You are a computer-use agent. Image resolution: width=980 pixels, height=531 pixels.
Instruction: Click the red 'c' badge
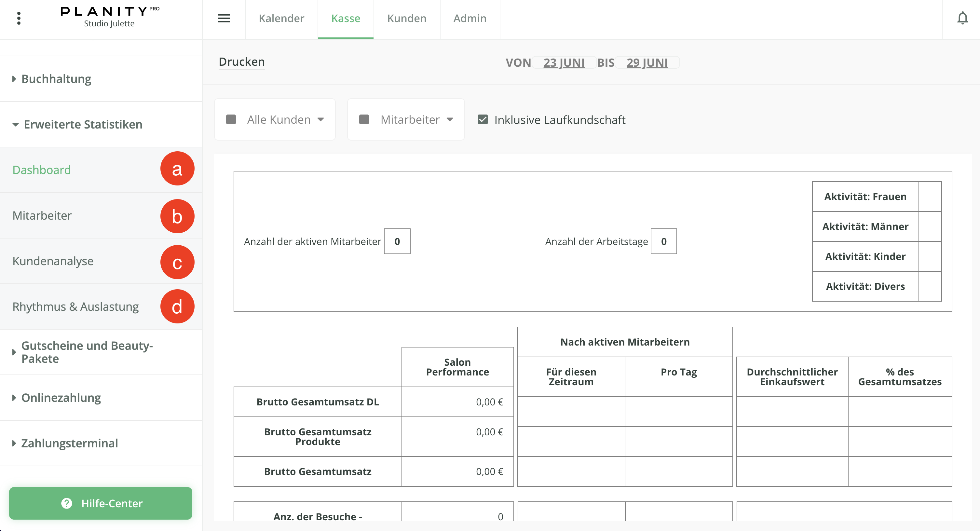(x=177, y=262)
